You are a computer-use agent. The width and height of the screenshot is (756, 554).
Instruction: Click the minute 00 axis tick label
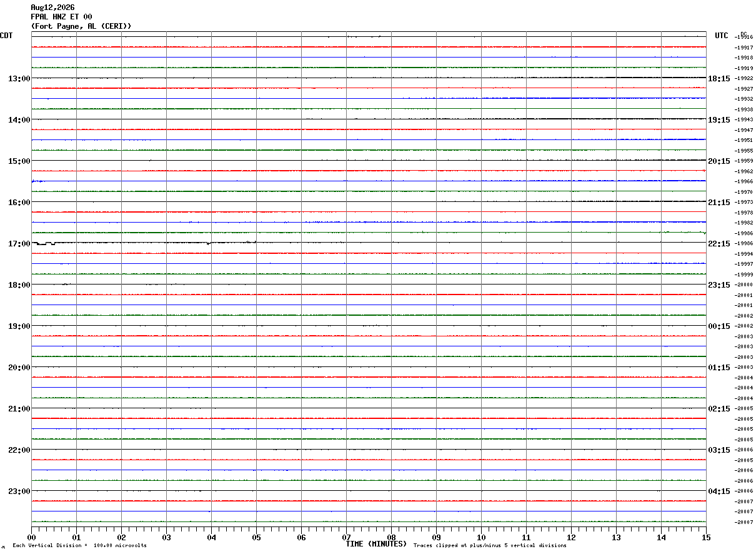click(31, 538)
